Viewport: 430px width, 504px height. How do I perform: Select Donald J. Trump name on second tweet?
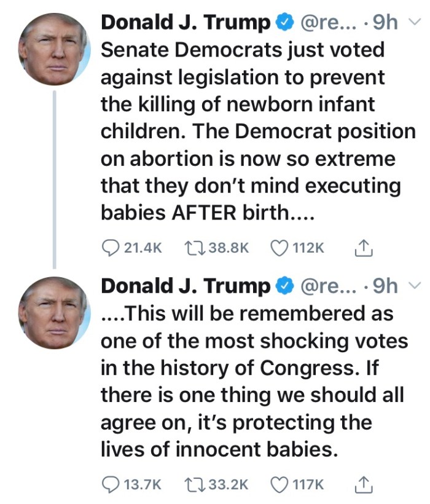point(184,286)
